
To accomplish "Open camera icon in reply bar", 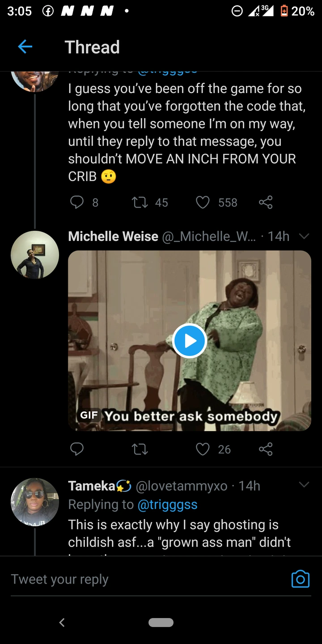I will tap(300, 579).
